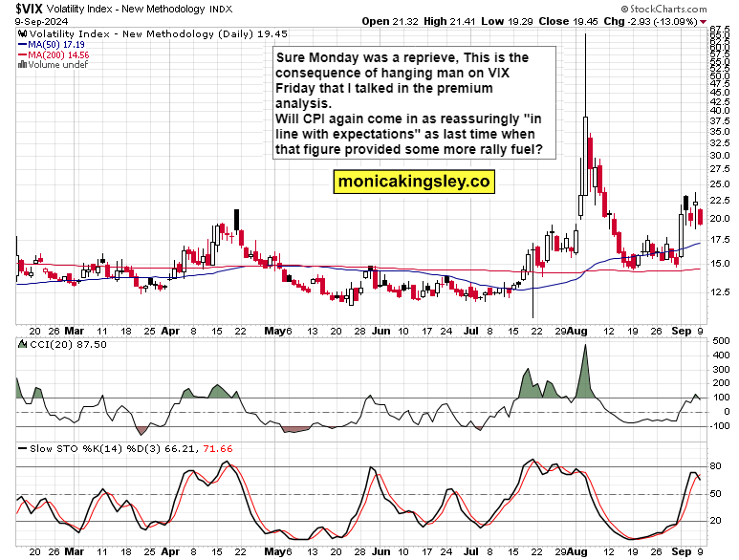Click the annotation text box about hanging man

point(414,103)
